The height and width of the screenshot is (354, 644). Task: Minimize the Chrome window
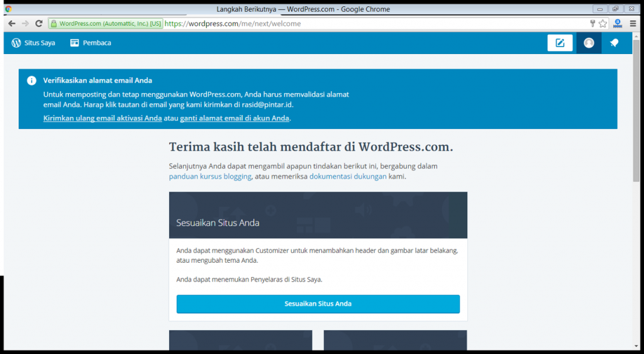pyautogui.click(x=599, y=9)
